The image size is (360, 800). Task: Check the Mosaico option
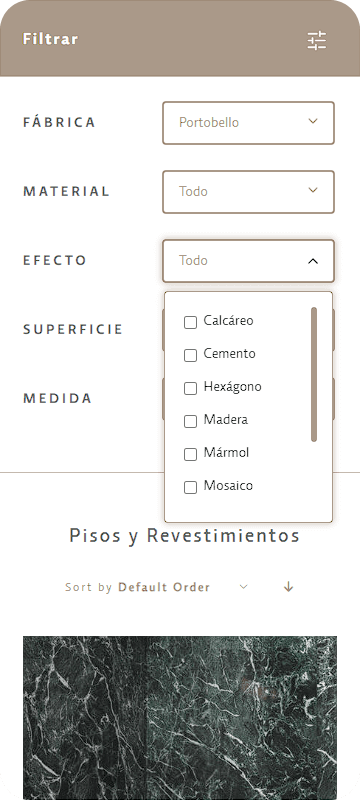click(190, 487)
